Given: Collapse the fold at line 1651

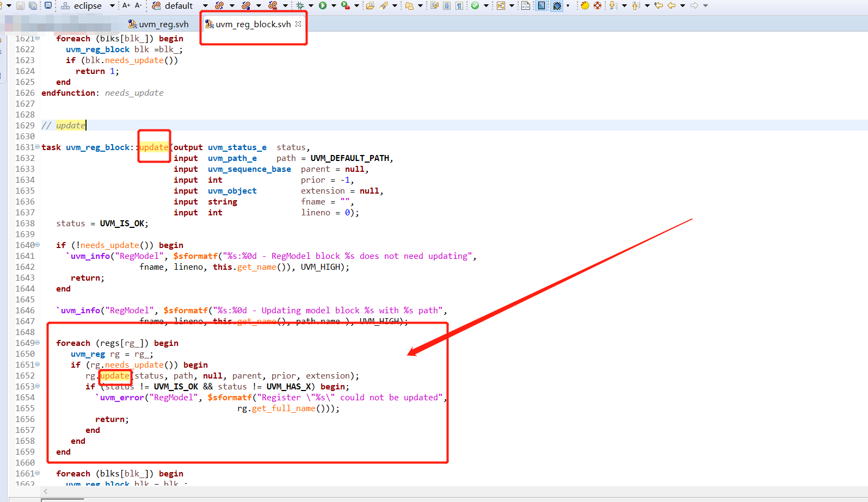Looking at the screenshot, I should click(38, 364).
